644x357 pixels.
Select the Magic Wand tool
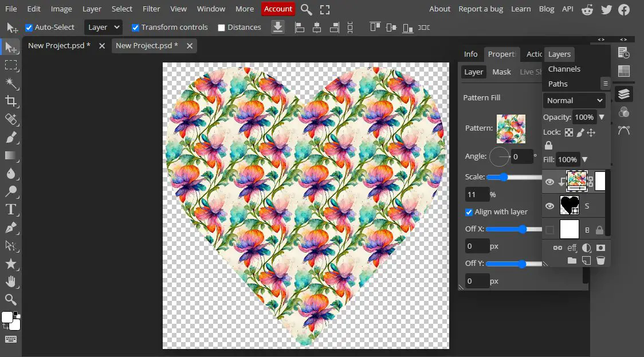[x=11, y=83]
